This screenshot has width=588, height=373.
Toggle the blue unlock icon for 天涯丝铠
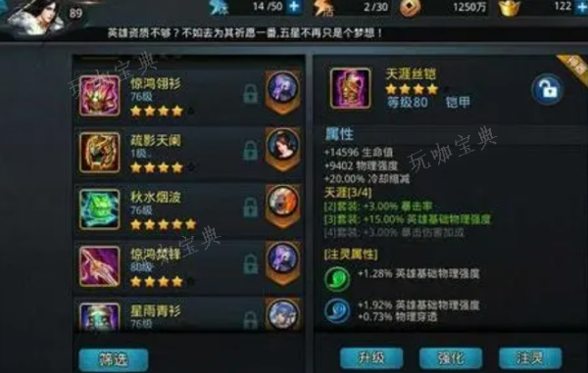coord(548,89)
